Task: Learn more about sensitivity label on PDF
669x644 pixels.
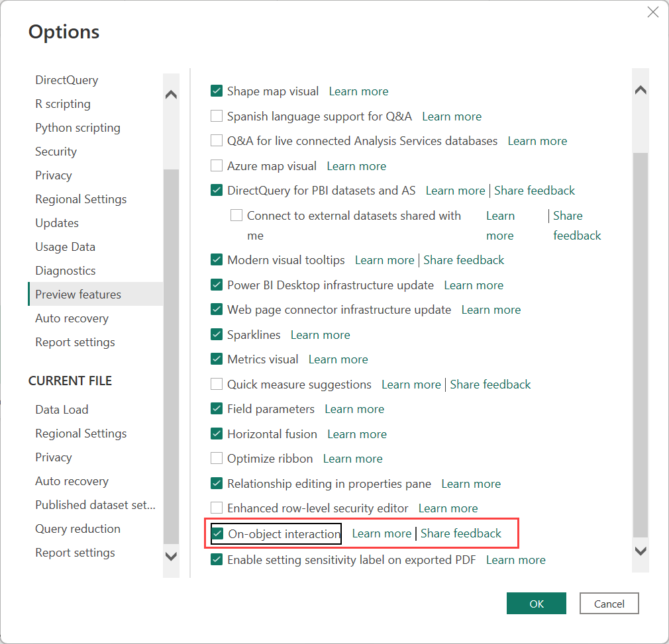Action: click(x=515, y=560)
